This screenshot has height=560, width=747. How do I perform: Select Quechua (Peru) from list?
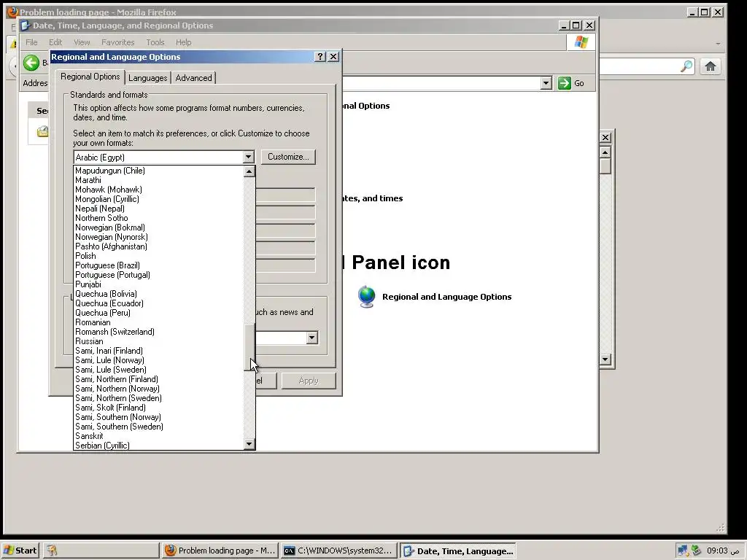point(158,313)
